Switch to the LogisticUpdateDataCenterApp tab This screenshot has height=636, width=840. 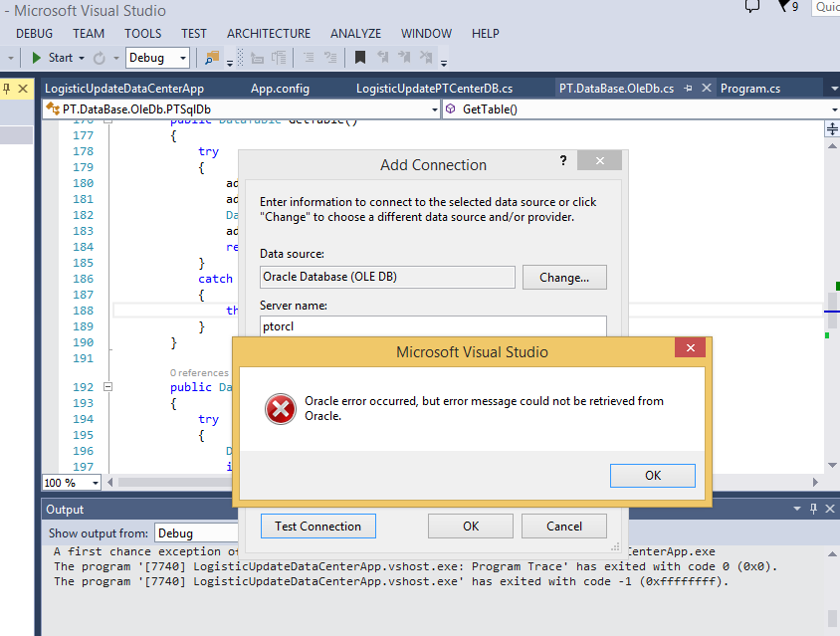pos(124,89)
